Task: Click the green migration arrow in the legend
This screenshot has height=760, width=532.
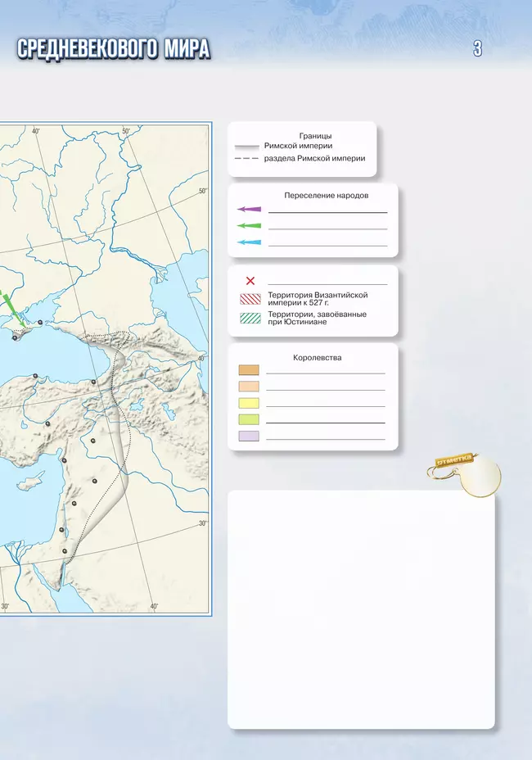Action: coord(249,226)
